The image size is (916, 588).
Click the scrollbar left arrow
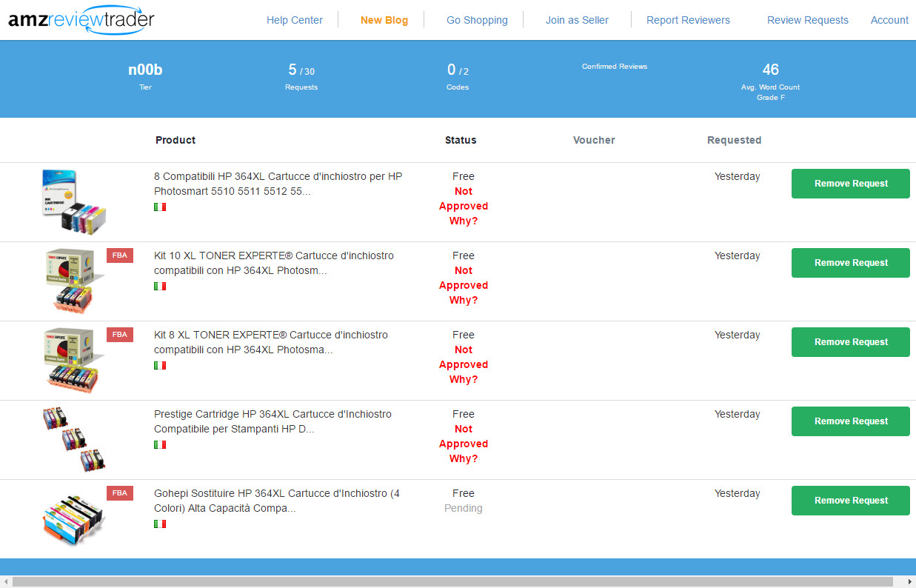coord(6,581)
